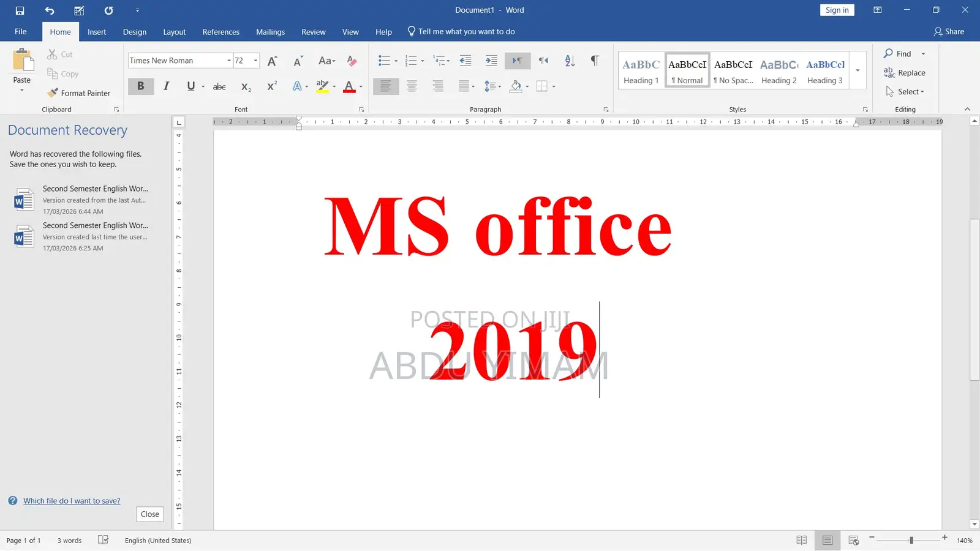The width and height of the screenshot is (980, 551).
Task: Cut the selection
Action: point(61,54)
